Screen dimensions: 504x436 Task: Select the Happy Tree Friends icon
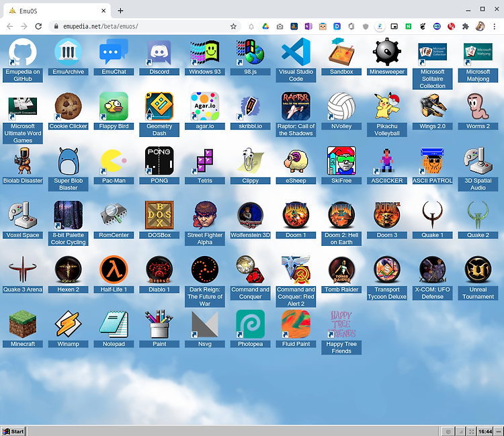click(341, 324)
